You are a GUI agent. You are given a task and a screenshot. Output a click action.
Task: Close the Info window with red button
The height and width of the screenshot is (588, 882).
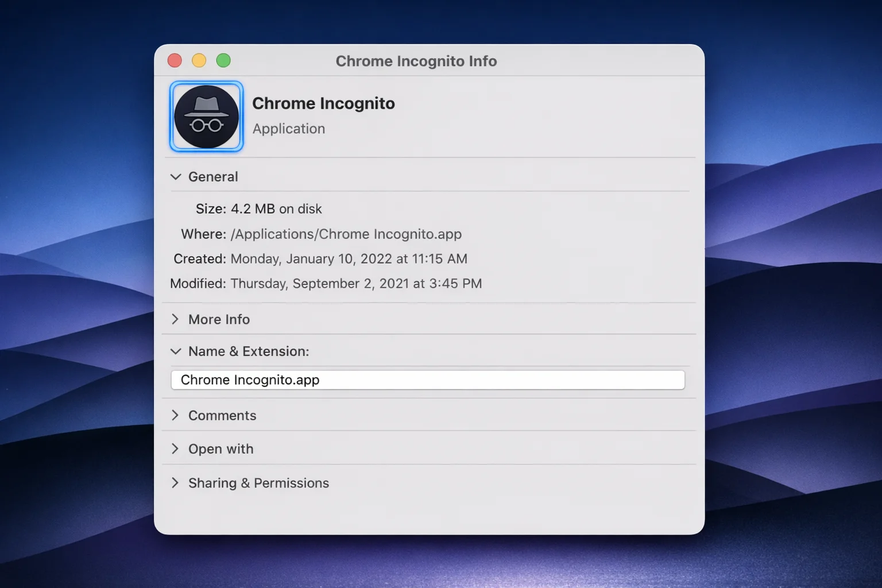pos(175,60)
